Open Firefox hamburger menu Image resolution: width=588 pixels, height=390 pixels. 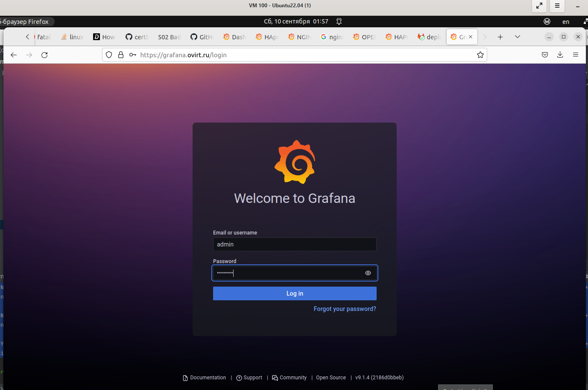576,55
